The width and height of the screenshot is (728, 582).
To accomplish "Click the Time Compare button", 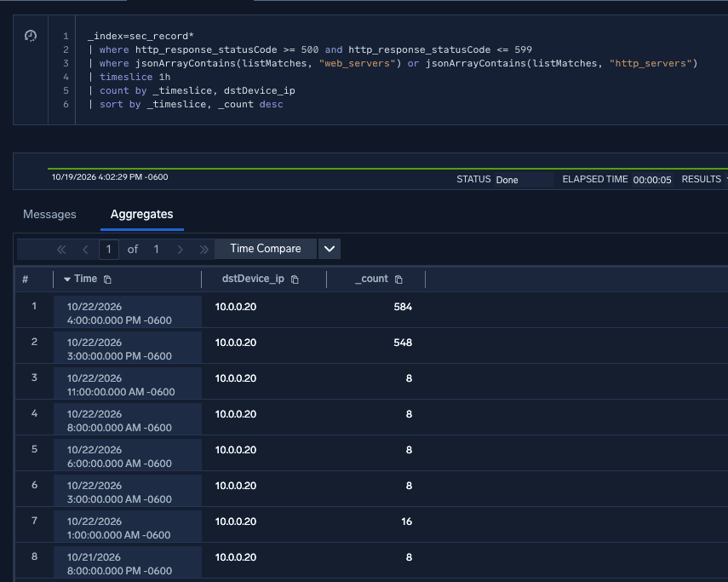I will tap(266, 249).
